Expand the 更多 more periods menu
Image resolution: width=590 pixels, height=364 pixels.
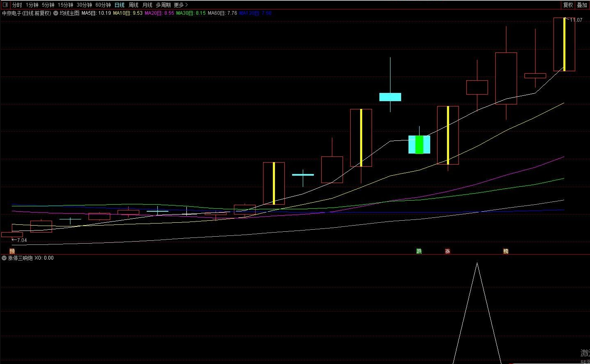[x=181, y=5]
